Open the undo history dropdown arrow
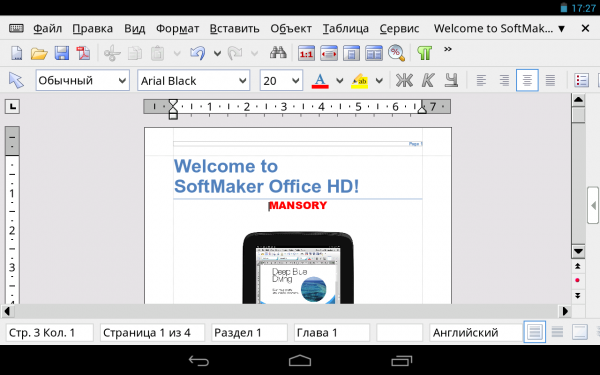Viewport: 600px width, 375px height. [x=217, y=54]
